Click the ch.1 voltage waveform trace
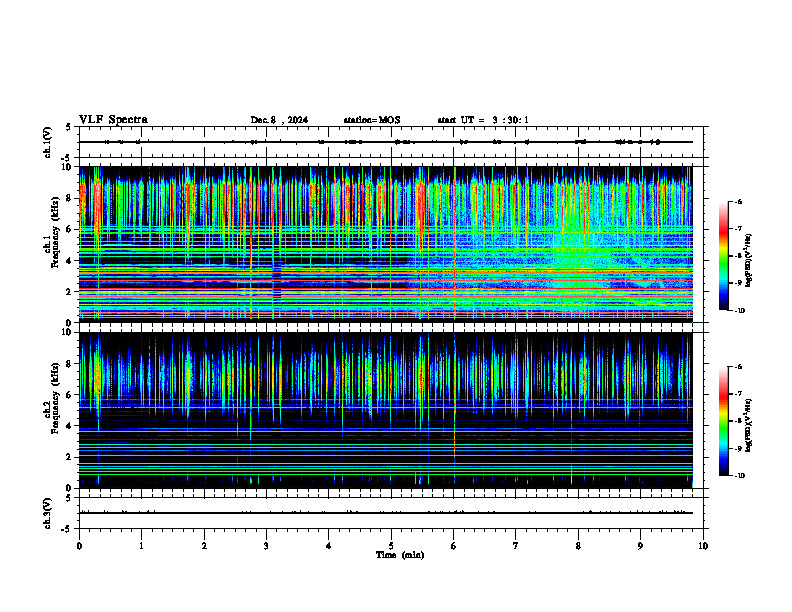The height and width of the screenshot is (612, 792). tap(385, 142)
